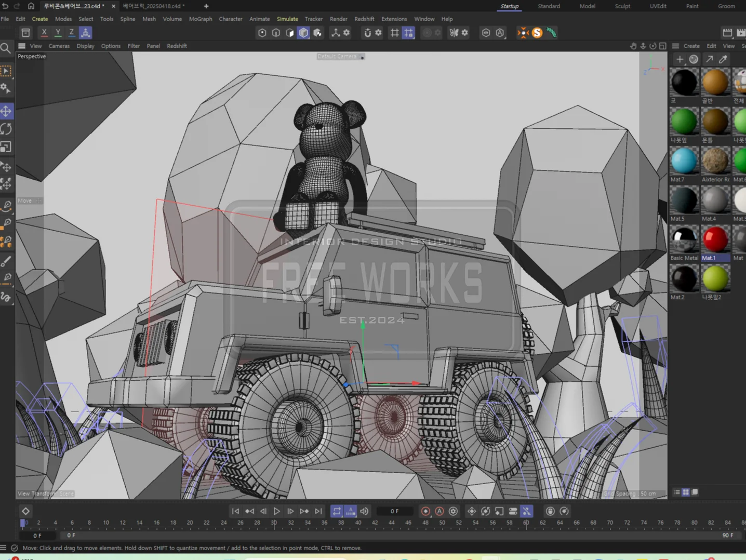Click the Redshift orange render icon
Screen dimensions: 746x560
pyautogui.click(x=523, y=33)
